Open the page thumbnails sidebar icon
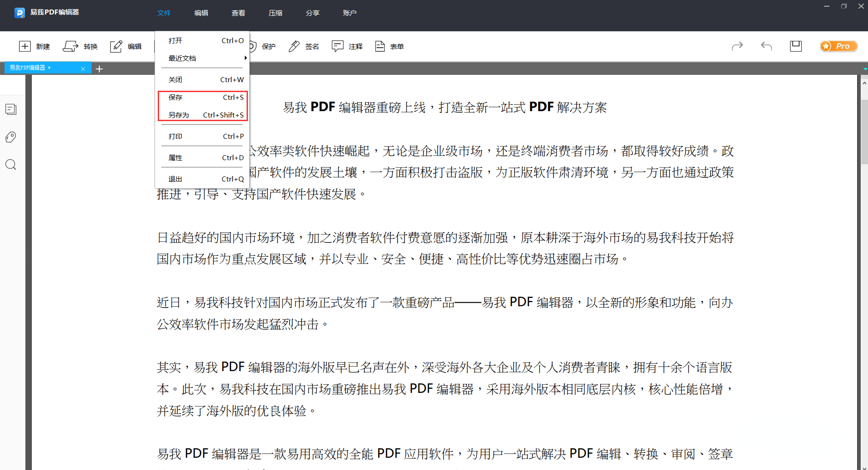This screenshot has height=470, width=868. point(11,109)
